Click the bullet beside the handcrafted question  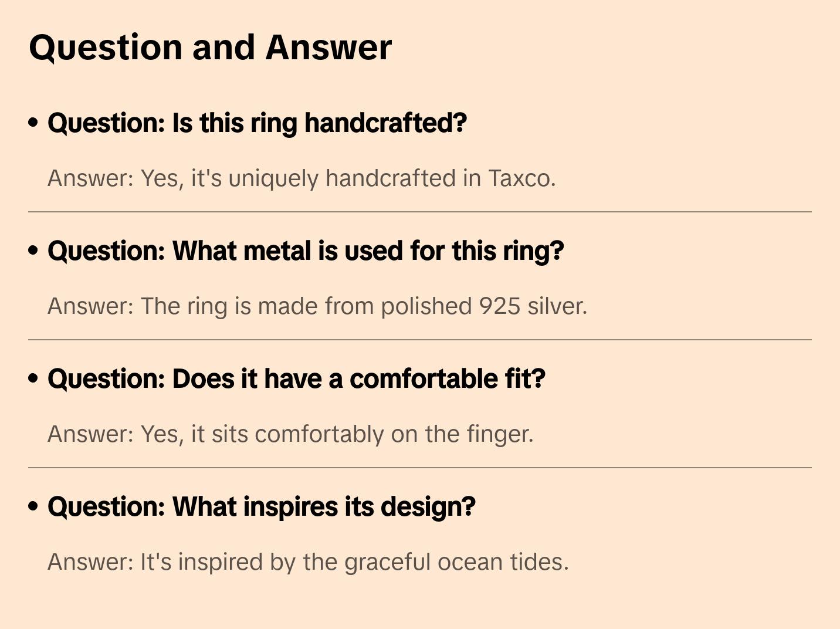pyautogui.click(x=33, y=123)
